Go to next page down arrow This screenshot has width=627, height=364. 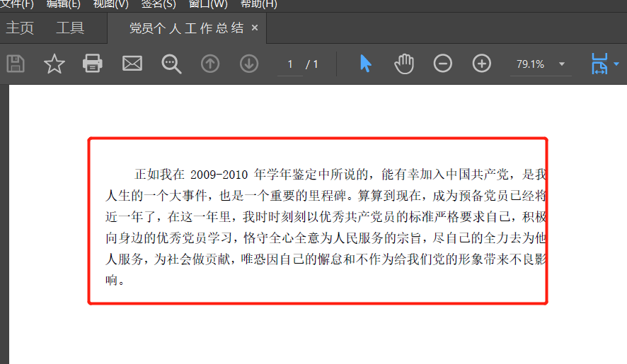[248, 64]
